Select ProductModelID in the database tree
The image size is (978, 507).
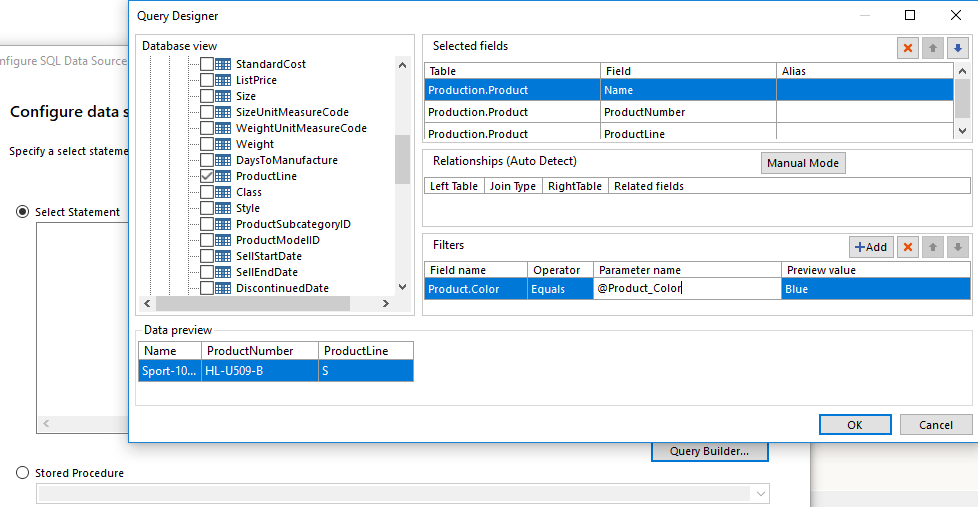click(278, 240)
